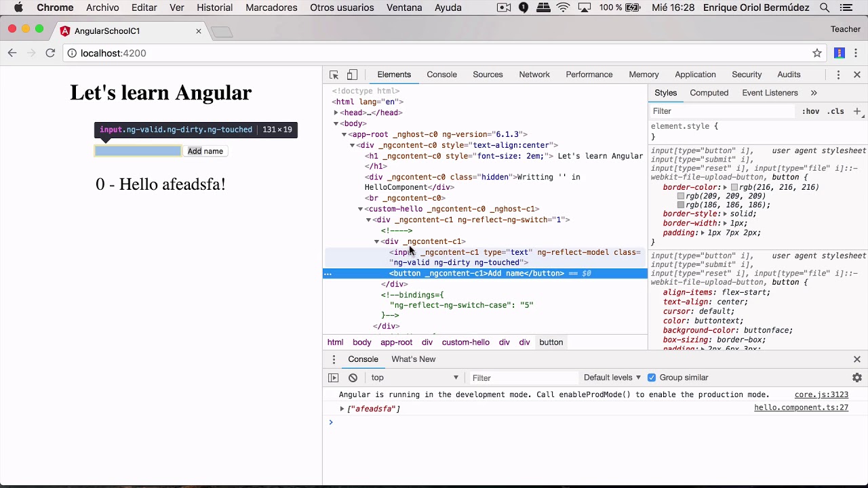Open the Computed styles tab
The image size is (868, 488).
709,93
